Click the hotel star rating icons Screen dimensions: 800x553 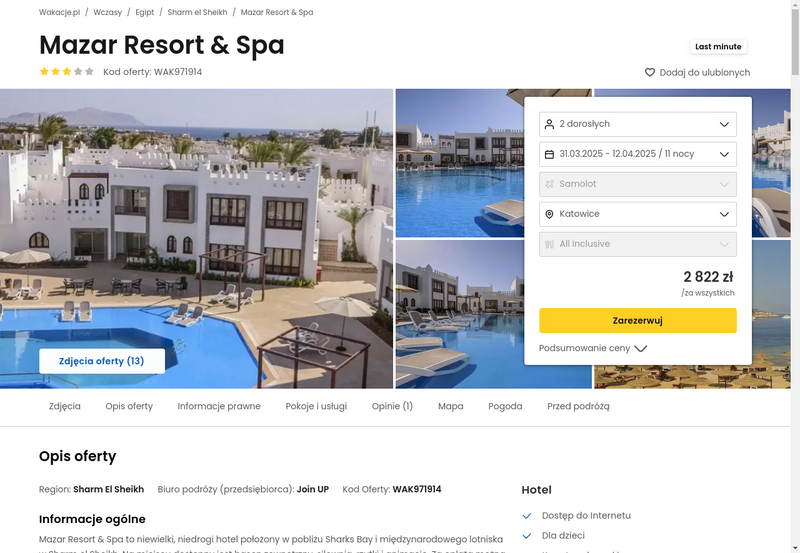tap(67, 71)
